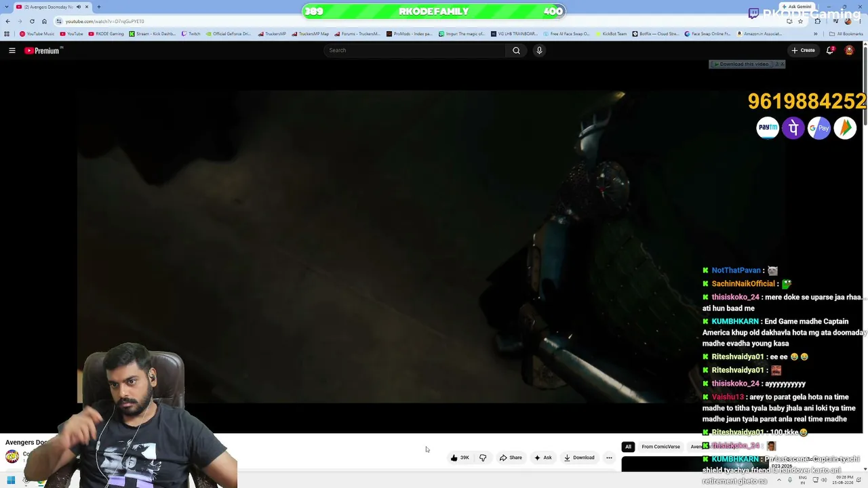This screenshot has height=488, width=868.
Task: Click the YouTube search magnifier button
Action: pos(516,50)
